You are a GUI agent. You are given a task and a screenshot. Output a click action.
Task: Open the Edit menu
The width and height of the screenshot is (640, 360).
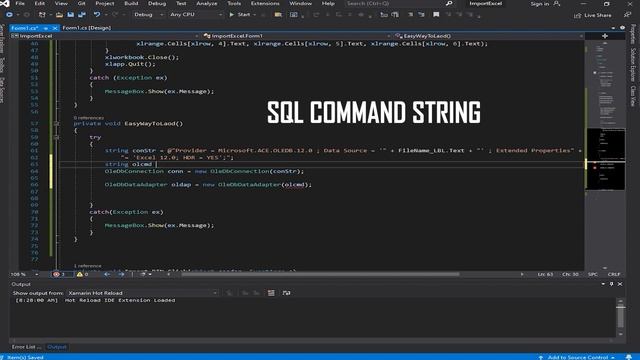click(40, 3)
